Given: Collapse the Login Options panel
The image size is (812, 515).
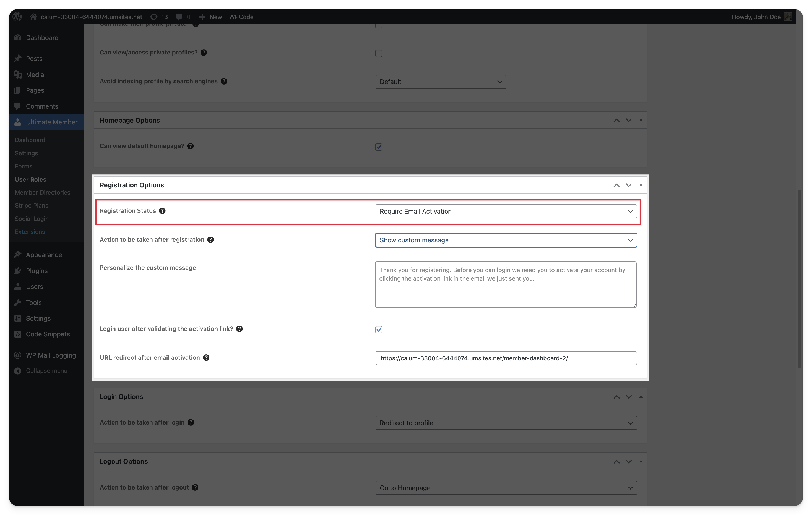Looking at the screenshot, I should click(641, 397).
